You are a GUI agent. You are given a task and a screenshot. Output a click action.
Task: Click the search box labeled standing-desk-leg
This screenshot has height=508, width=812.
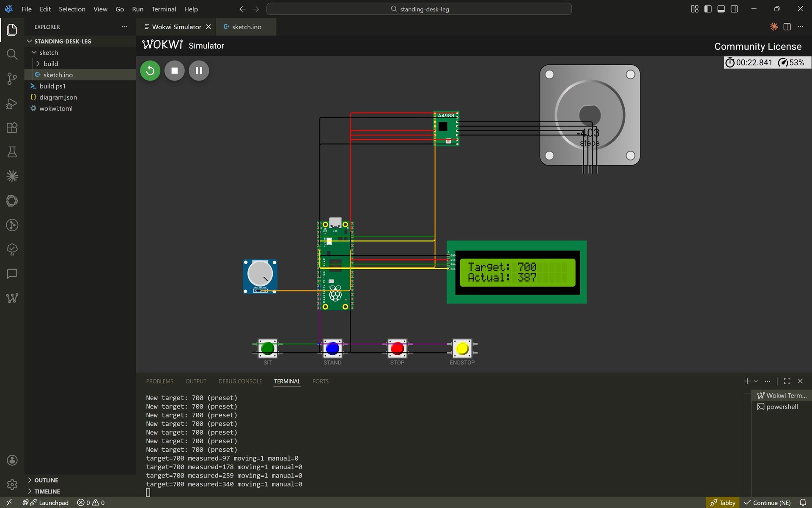(419, 8)
